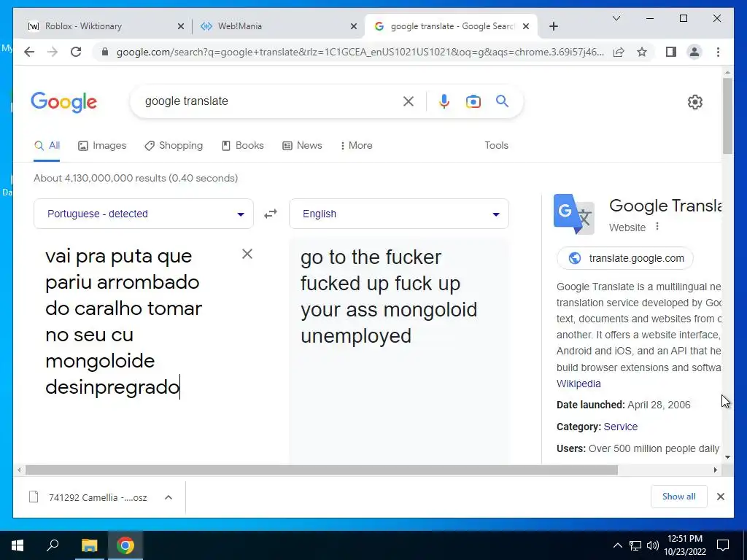The height and width of the screenshot is (560, 747).
Task: Start voice search with microphone icon
Action: pos(444,101)
